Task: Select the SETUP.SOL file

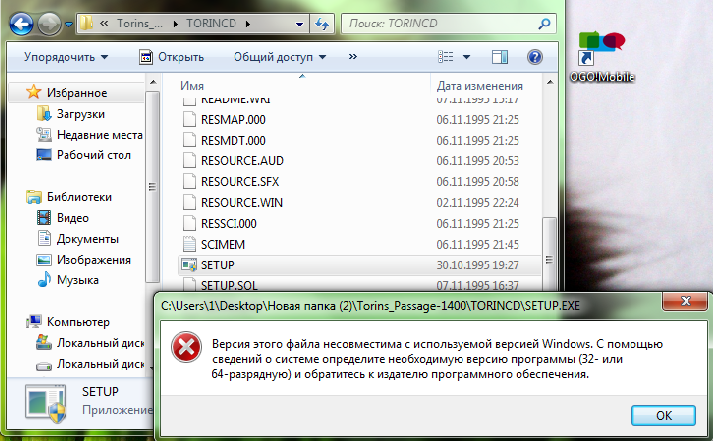Action: tap(229, 285)
